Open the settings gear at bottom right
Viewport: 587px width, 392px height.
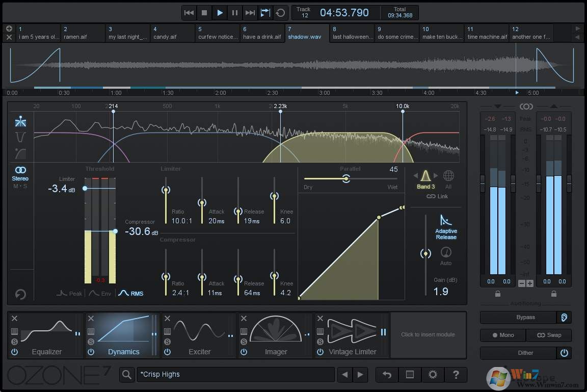433,374
